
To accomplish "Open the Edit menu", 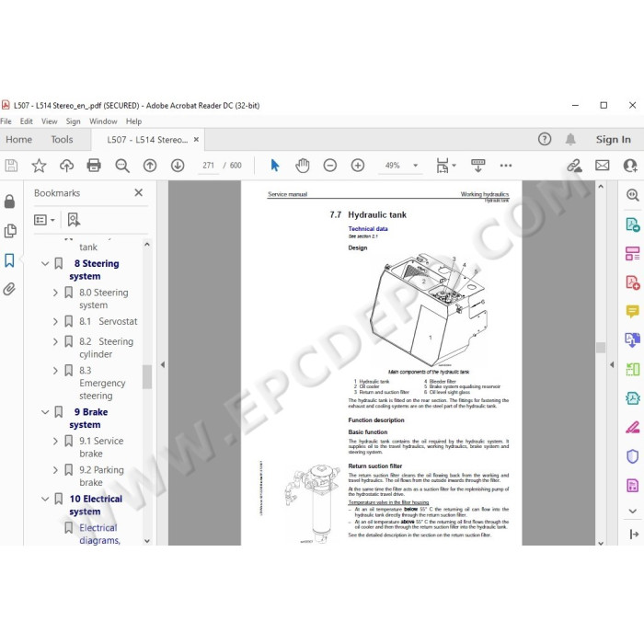I will coord(27,121).
